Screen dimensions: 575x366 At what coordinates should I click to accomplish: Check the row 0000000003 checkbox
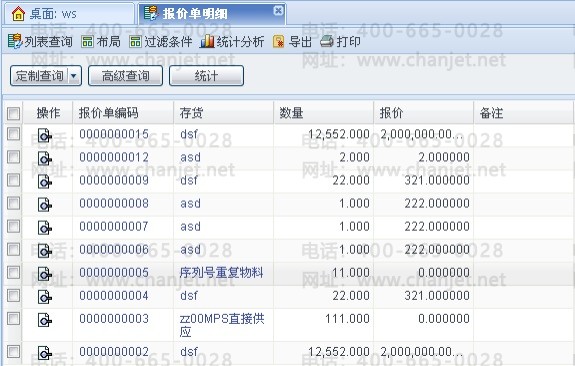(x=14, y=318)
